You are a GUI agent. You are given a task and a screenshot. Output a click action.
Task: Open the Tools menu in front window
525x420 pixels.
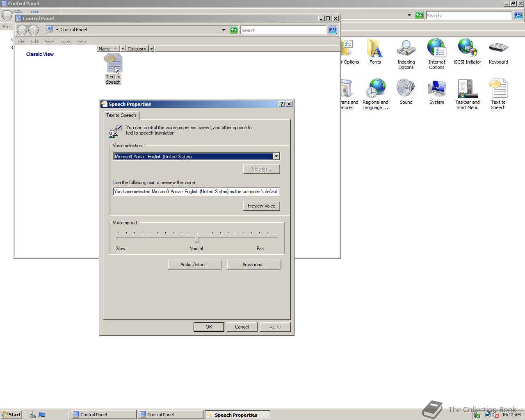click(x=66, y=41)
